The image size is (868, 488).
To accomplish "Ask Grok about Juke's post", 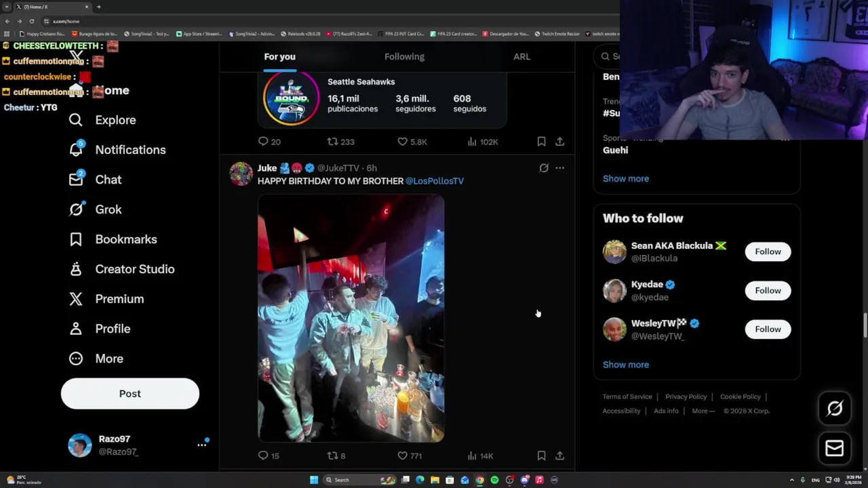I will point(544,168).
